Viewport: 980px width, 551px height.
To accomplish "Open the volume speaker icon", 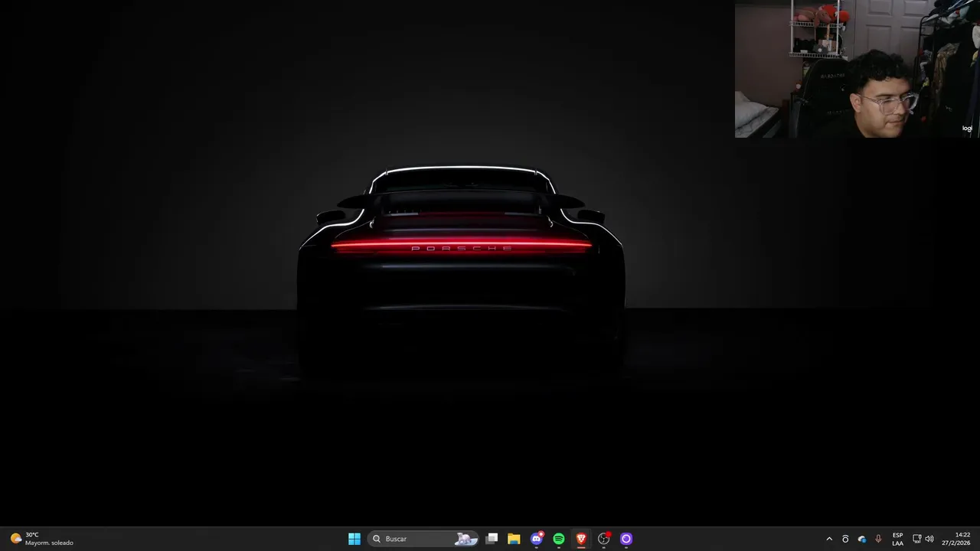I will (929, 539).
